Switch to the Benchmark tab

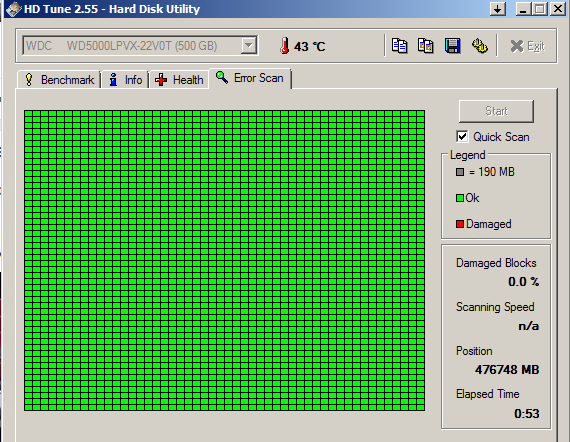(59, 80)
